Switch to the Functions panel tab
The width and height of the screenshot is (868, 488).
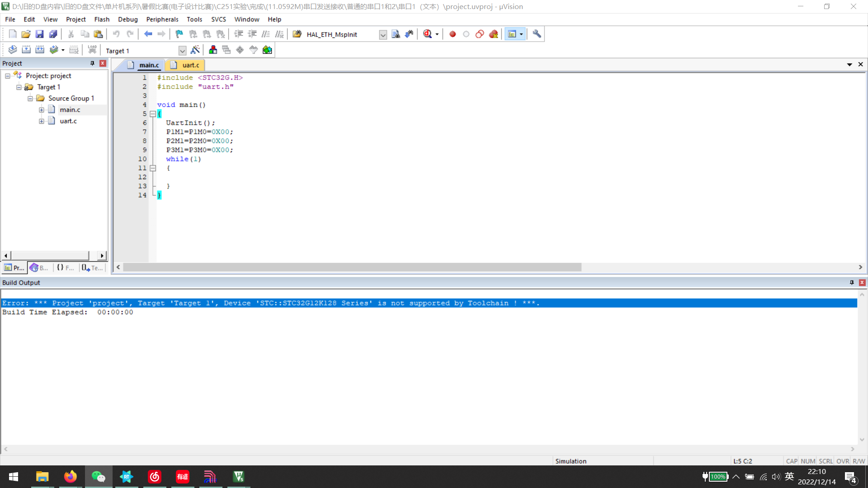pyautogui.click(x=66, y=268)
